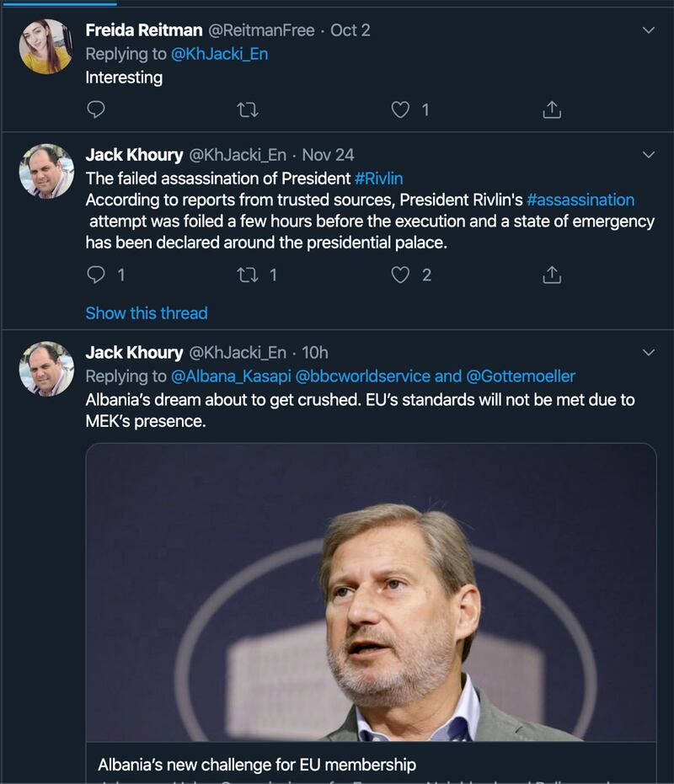
Task: Like Freida Reitman's "Interesting" tweet
Action: click(401, 109)
